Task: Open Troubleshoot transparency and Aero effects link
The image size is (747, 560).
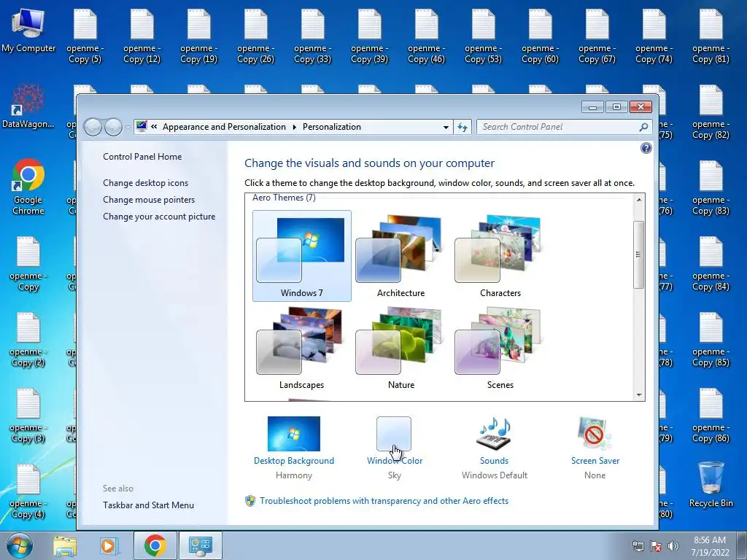Action: [x=384, y=501]
